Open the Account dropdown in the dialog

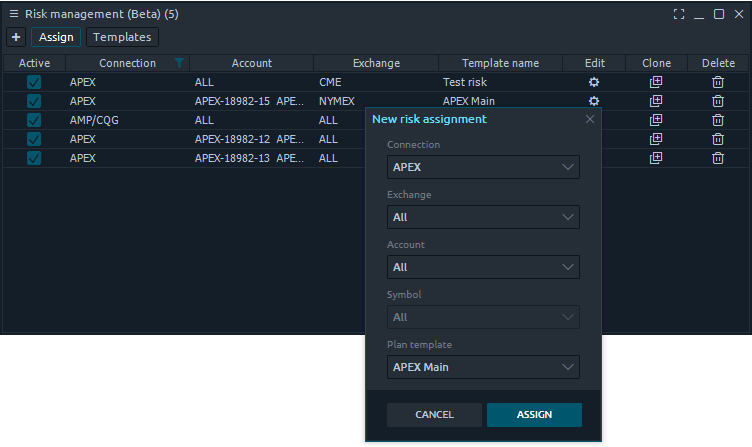[483, 267]
